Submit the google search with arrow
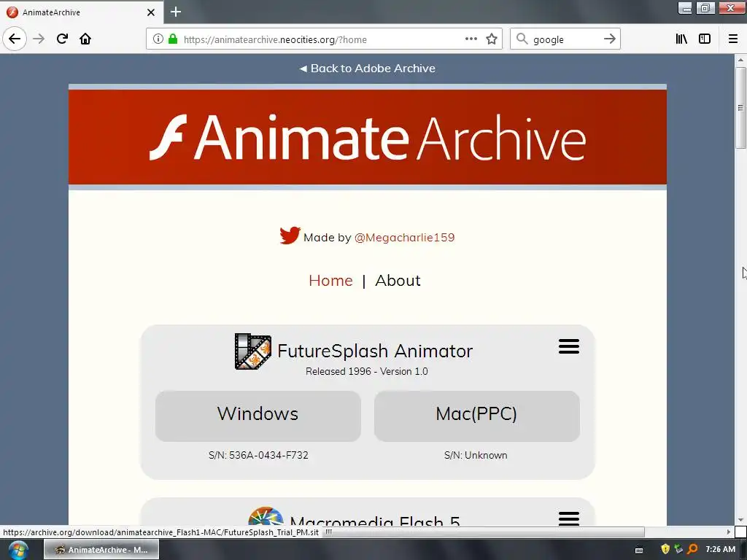The height and width of the screenshot is (560, 747). tap(610, 39)
